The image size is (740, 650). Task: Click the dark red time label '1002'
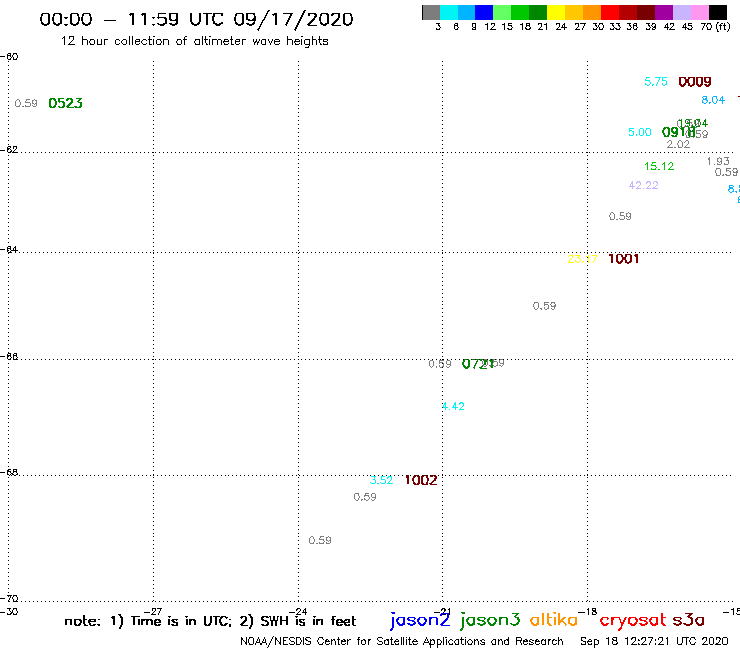(x=421, y=481)
